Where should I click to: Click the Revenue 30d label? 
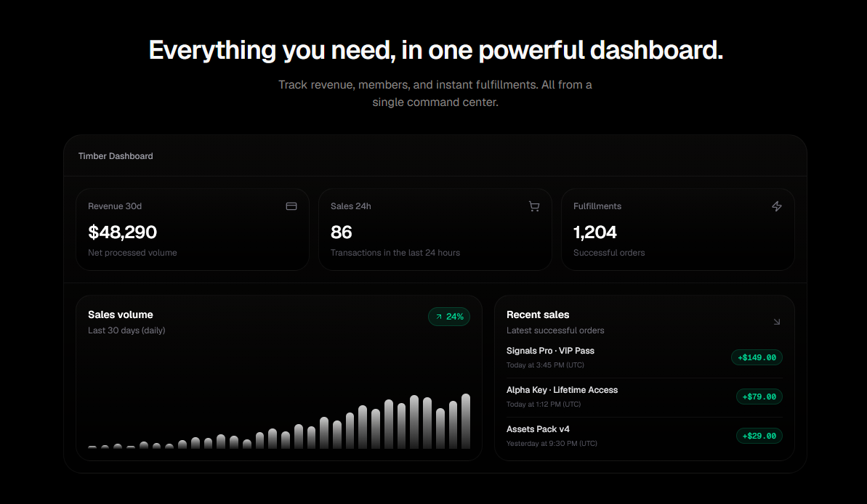coord(115,206)
